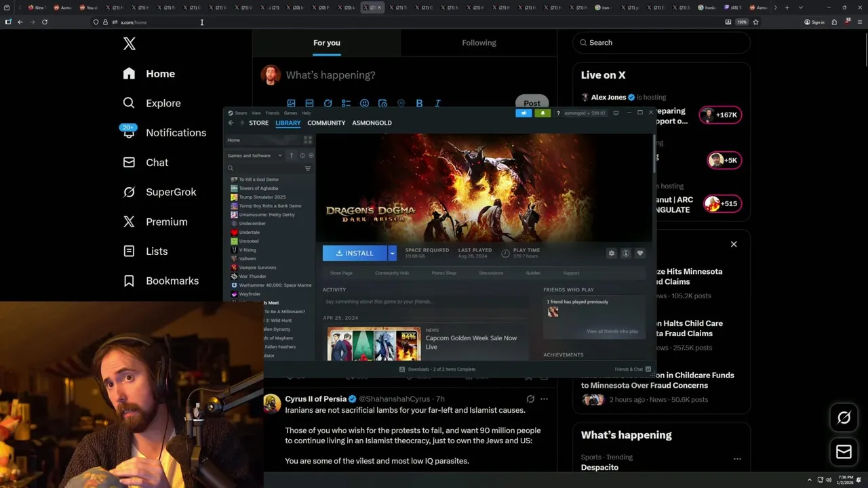Click the library Home button in Steam
868x488 pixels.
(x=262, y=140)
